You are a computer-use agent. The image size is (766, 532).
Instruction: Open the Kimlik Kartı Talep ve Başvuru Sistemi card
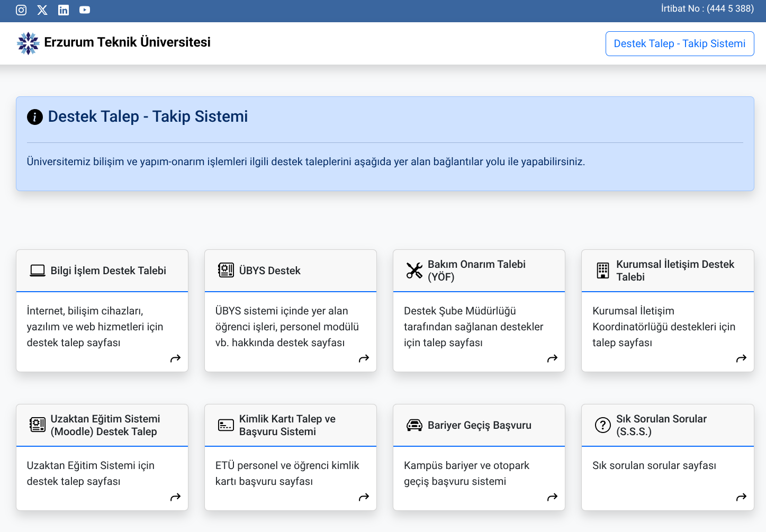[290, 457]
